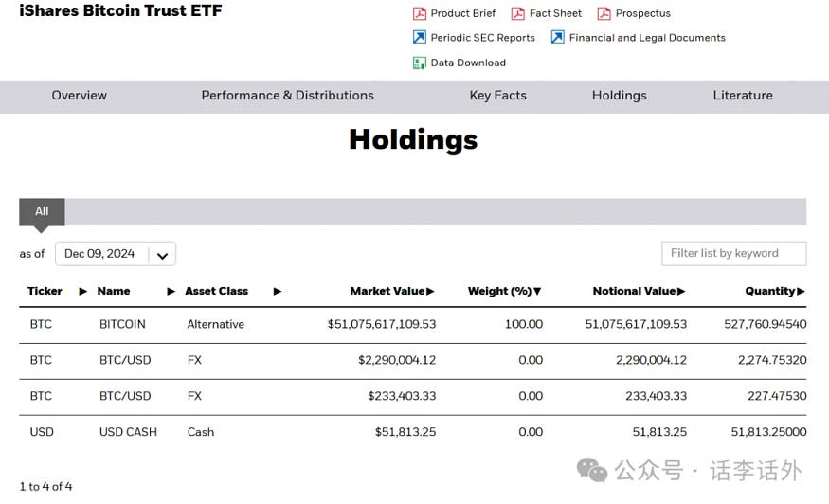Click the Periodic SEC Reports arrow icon

419,38
